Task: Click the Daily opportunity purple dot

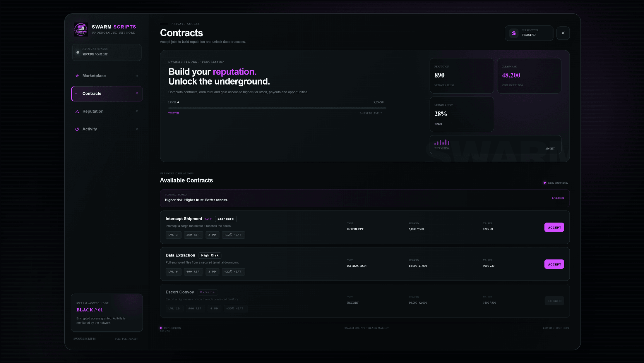Action: [544, 183]
